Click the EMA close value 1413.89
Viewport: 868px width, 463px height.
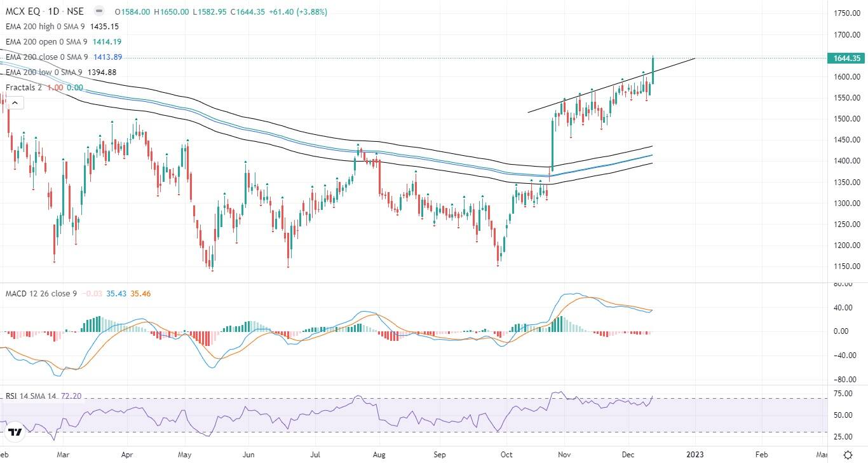pyautogui.click(x=107, y=57)
